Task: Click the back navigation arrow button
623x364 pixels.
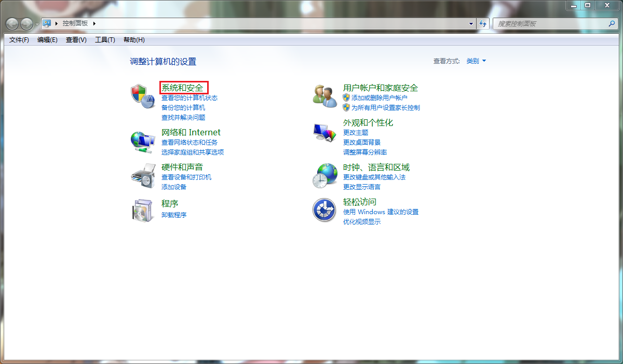Action: (11, 23)
